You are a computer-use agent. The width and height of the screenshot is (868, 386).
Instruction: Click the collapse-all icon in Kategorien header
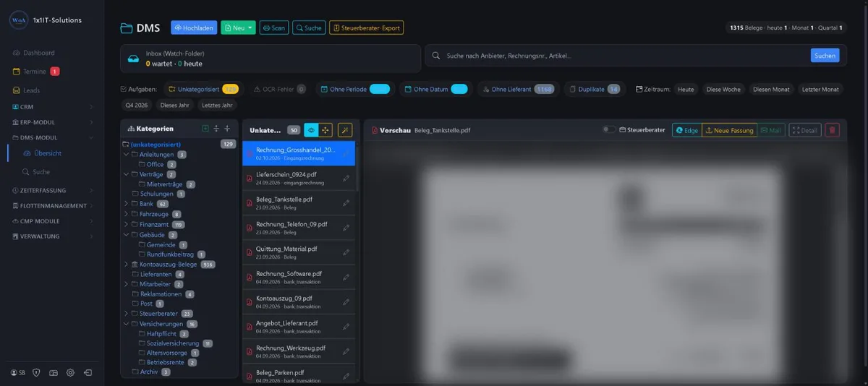click(227, 129)
